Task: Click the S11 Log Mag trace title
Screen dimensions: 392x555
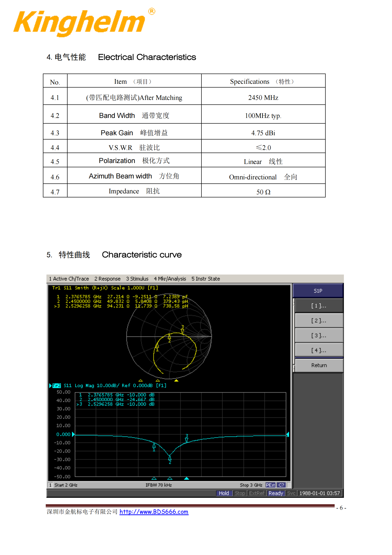Action: click(115, 386)
